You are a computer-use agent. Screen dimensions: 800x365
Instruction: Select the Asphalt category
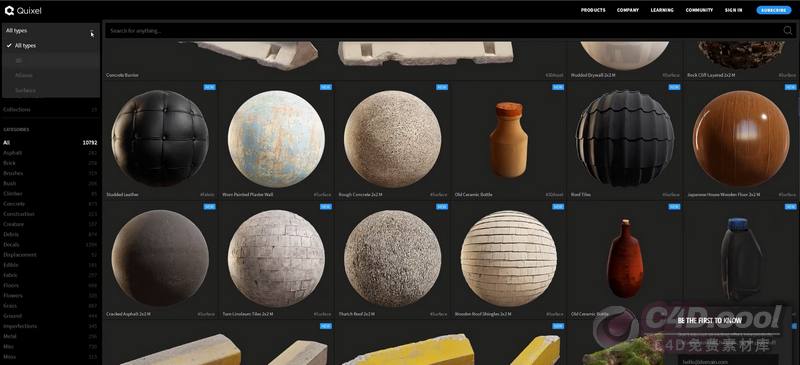point(50,153)
